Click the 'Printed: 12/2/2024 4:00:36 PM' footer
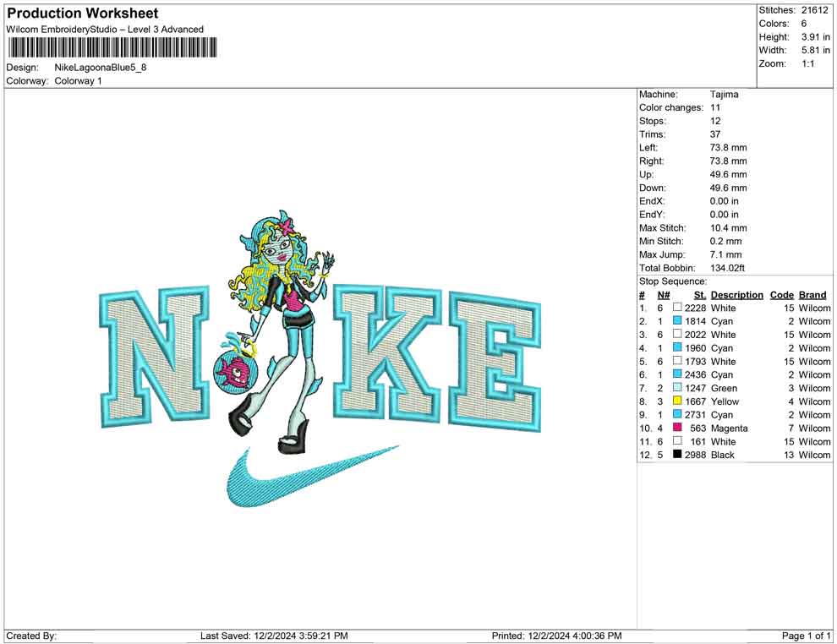The height and width of the screenshot is (644, 837). coord(556,636)
